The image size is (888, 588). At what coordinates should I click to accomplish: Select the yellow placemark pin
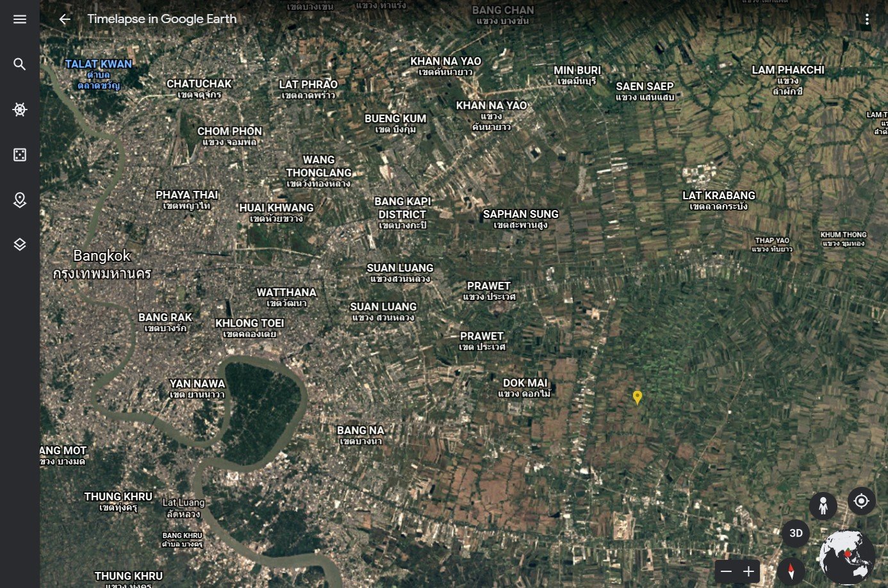coord(637,397)
